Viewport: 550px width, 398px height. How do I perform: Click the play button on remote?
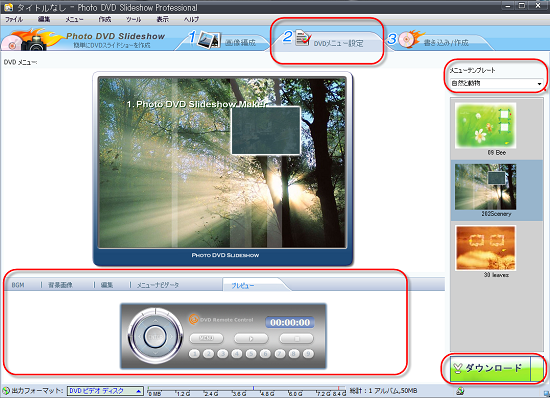pos(251,338)
